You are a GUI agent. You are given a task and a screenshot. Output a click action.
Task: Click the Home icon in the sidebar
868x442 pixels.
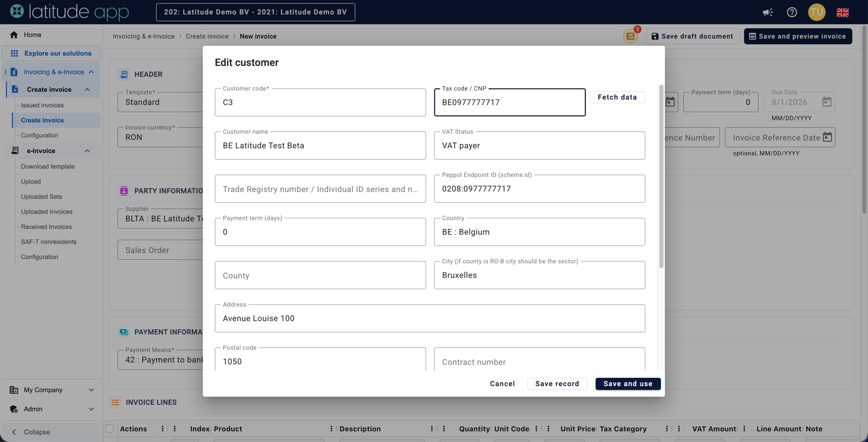pos(14,35)
